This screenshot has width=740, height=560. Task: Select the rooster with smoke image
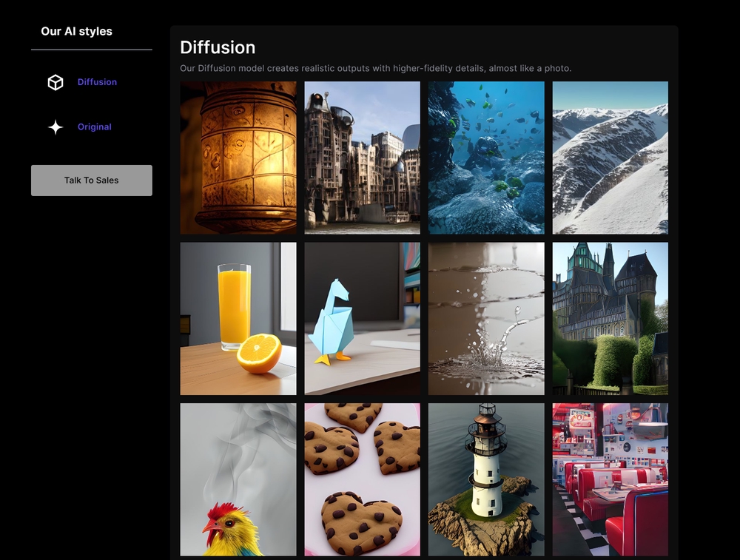[238, 479]
